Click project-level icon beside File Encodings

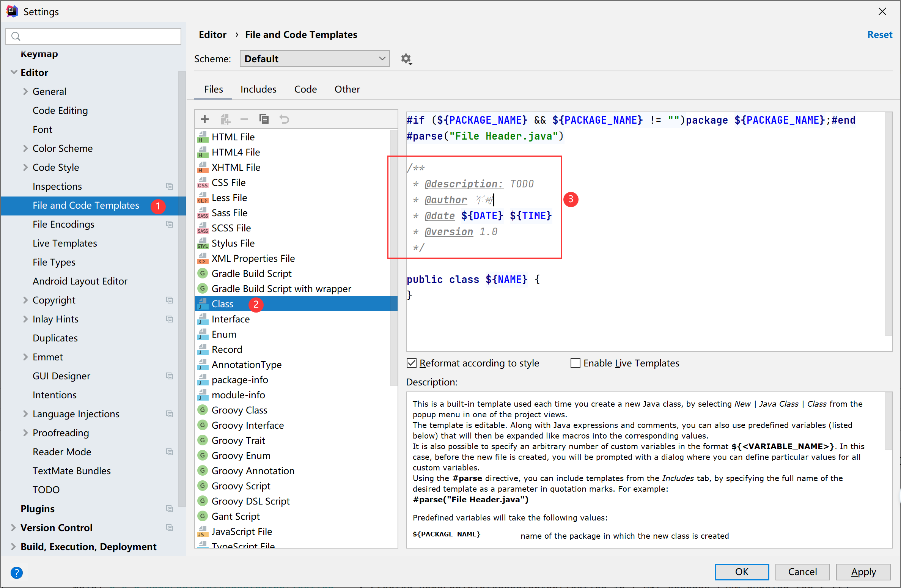click(x=170, y=224)
